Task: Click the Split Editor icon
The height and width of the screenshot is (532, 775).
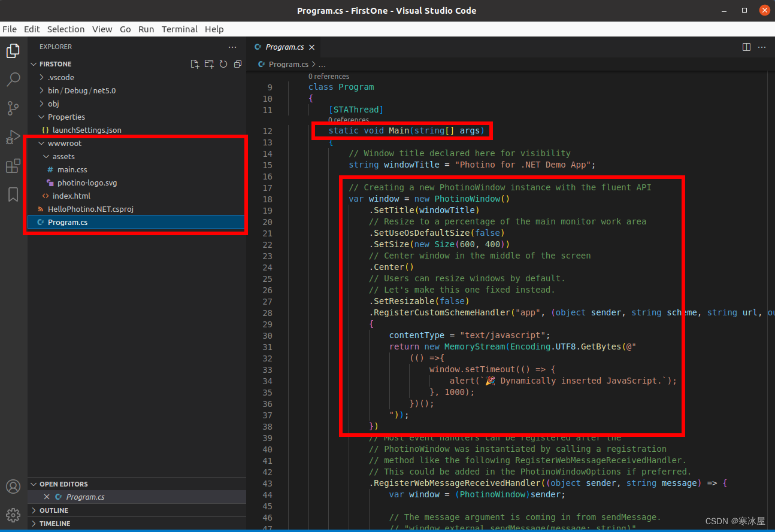Action: pyautogui.click(x=746, y=47)
